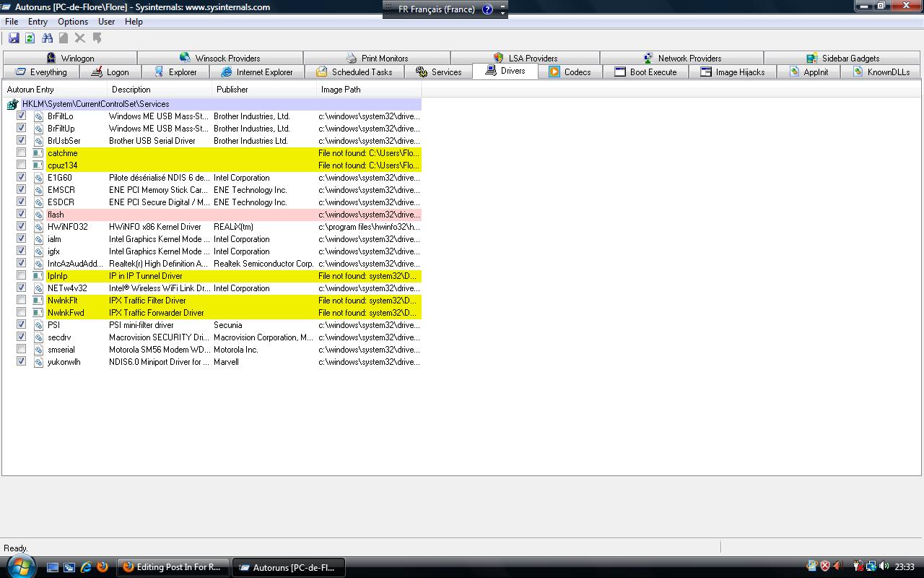Image resolution: width=924 pixels, height=578 pixels.
Task: Click the FR Français (France) language indicator
Action: pos(437,9)
